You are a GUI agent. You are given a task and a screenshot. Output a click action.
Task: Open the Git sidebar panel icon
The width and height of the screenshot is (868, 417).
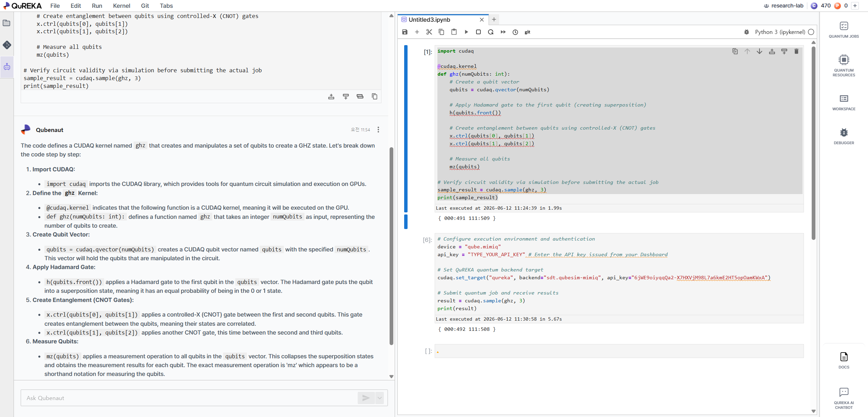6,45
